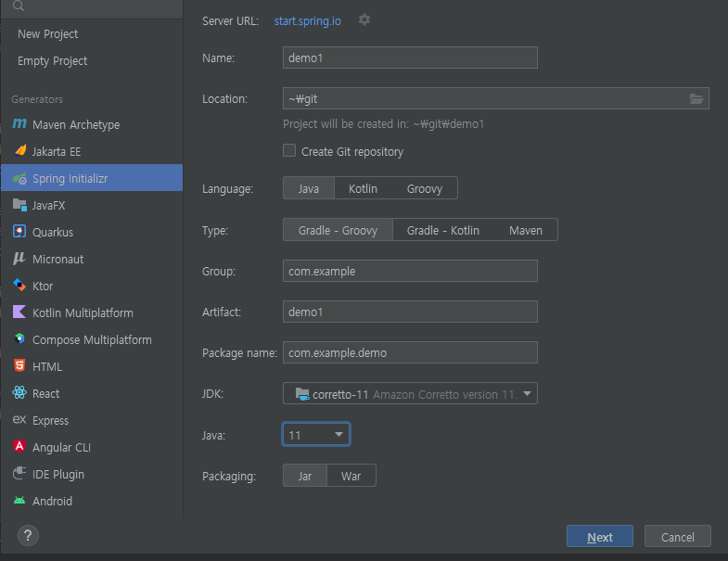Select Express generator label

(x=51, y=421)
